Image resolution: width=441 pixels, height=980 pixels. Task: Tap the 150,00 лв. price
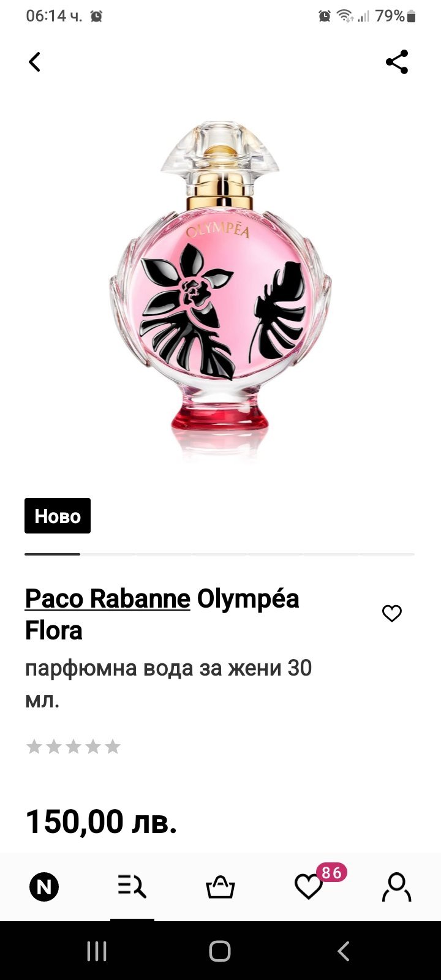pyautogui.click(x=101, y=821)
